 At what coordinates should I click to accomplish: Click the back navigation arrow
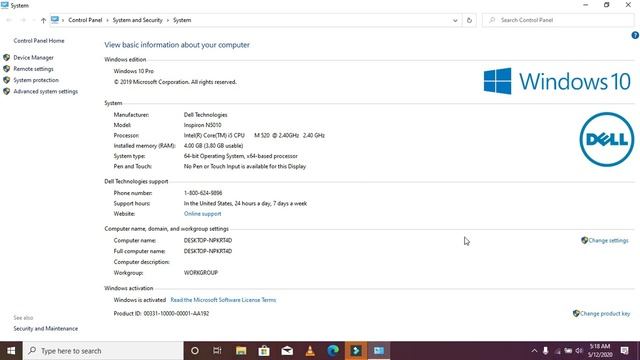tap(9, 20)
